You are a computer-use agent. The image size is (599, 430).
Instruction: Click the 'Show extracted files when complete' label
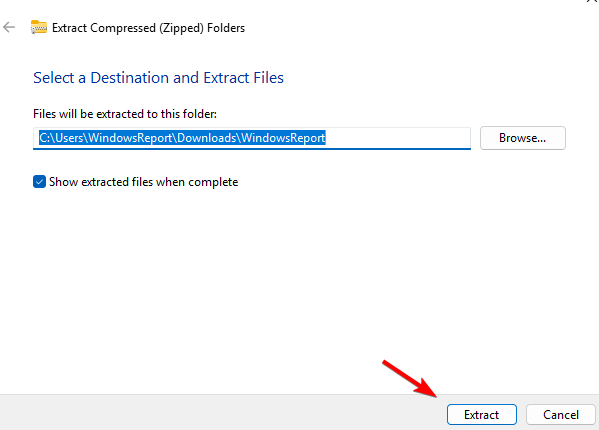[x=143, y=182]
